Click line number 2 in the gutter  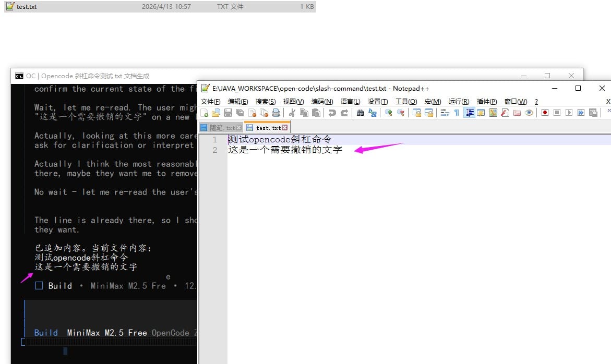point(214,150)
